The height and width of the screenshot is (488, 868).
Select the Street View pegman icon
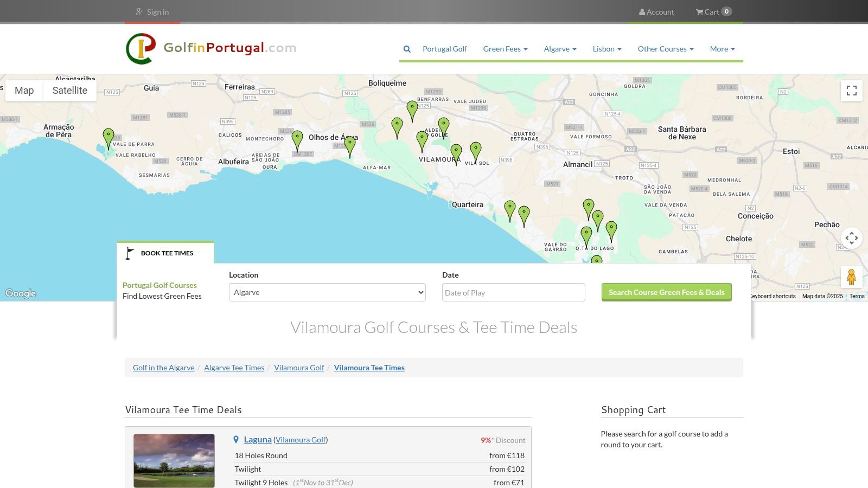(852, 277)
